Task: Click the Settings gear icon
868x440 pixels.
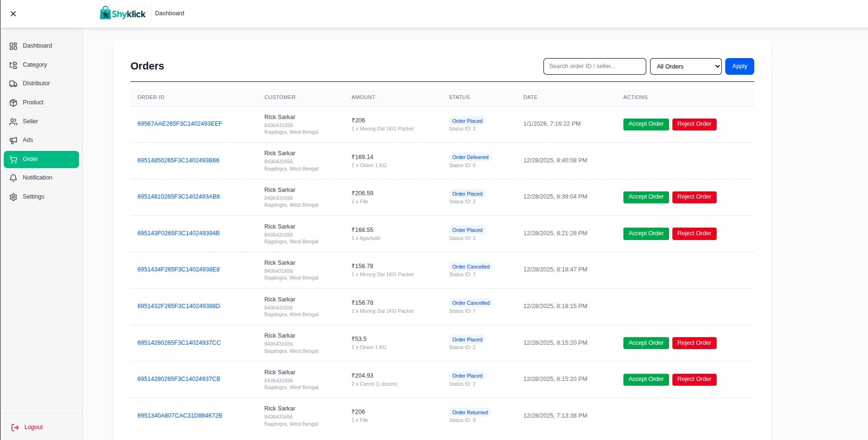Action: click(x=13, y=197)
